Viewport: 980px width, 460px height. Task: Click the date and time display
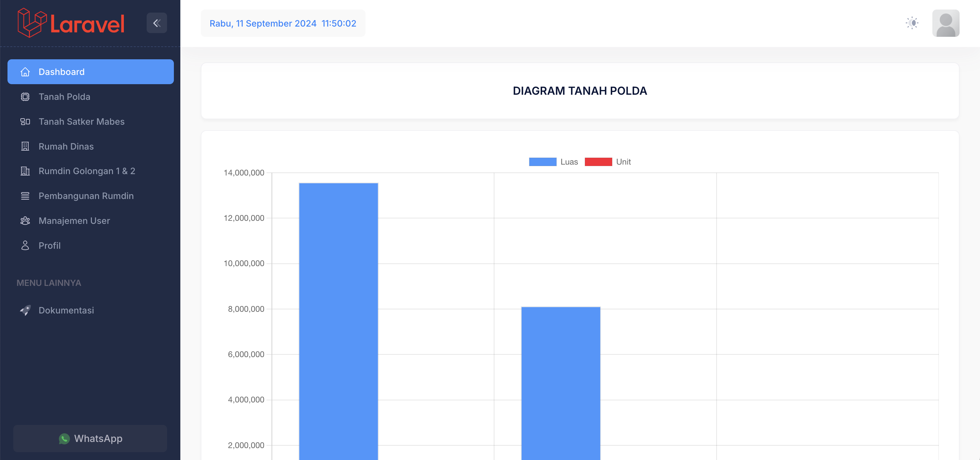coord(283,23)
